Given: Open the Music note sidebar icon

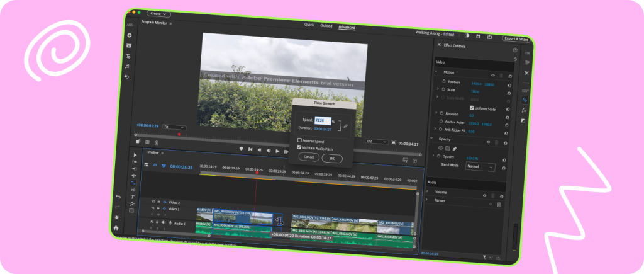Looking at the screenshot, I should pyautogui.click(x=127, y=66).
